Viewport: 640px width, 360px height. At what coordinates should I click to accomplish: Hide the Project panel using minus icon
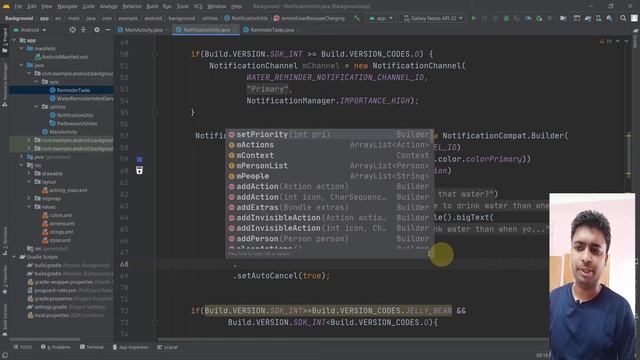[x=108, y=30]
